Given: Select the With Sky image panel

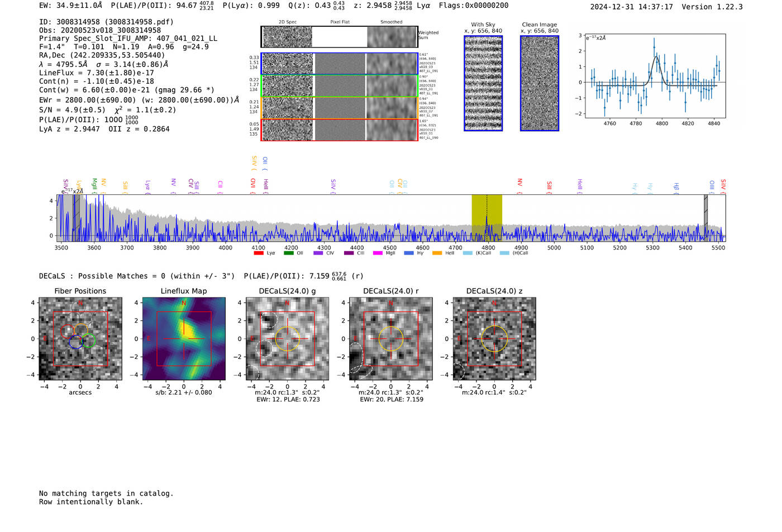Looking at the screenshot, I should (483, 83).
